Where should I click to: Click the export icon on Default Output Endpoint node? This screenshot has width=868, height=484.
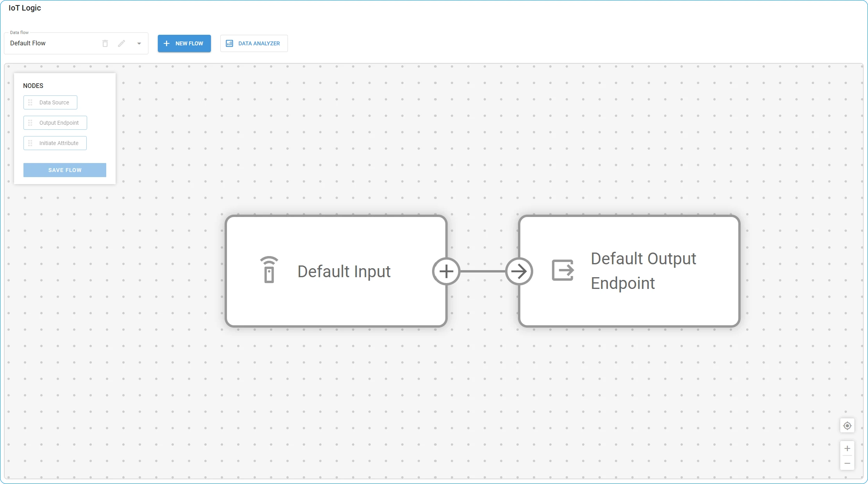click(563, 271)
